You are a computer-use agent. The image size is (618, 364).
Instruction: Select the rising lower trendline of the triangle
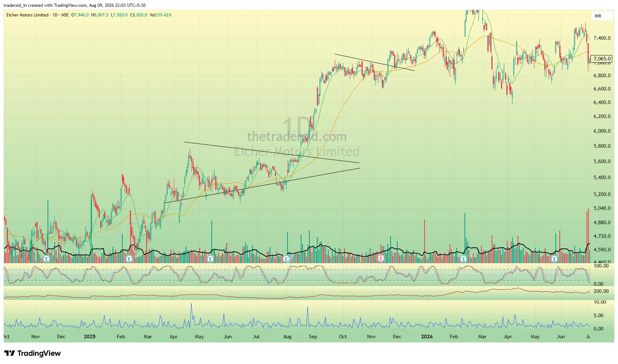(262, 185)
